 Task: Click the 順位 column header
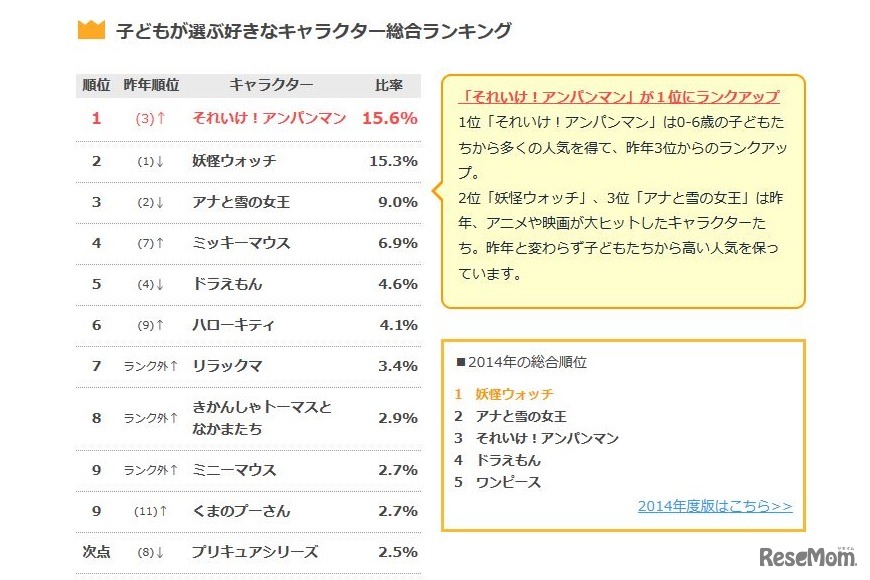96,85
